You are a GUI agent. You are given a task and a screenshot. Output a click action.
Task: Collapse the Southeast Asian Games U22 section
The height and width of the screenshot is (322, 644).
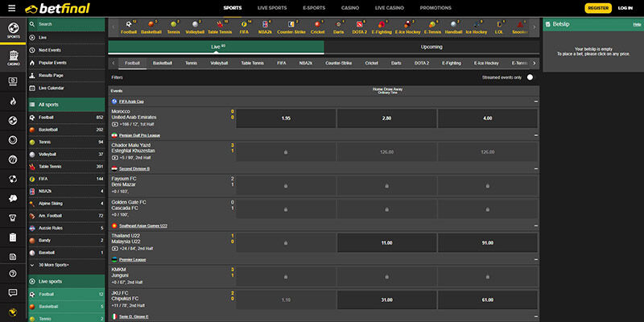pyautogui.click(x=536, y=226)
